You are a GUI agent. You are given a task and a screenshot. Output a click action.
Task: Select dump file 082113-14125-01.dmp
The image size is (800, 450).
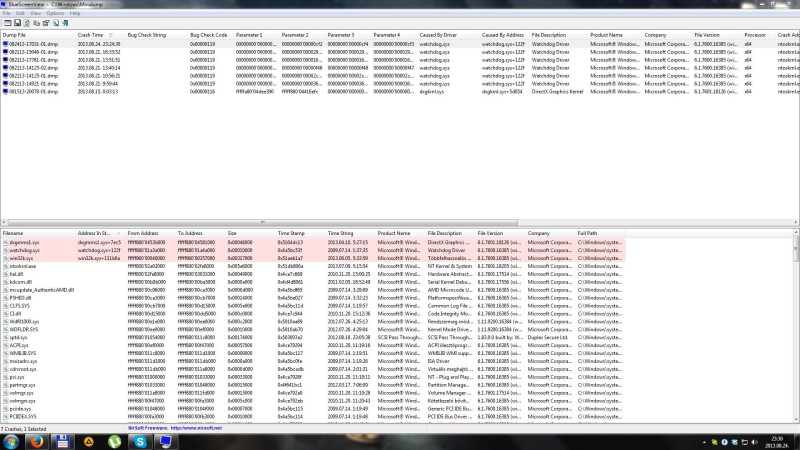tap(33, 76)
